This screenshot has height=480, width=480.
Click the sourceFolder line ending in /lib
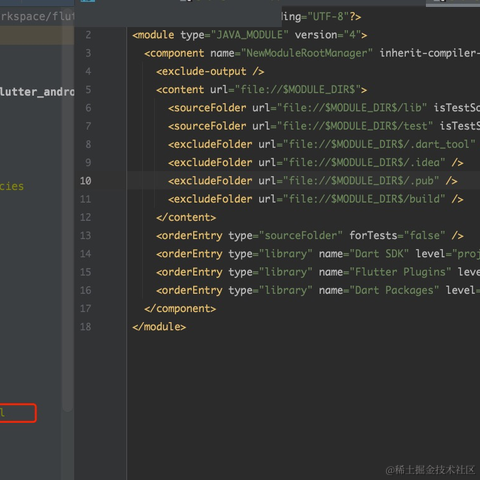tap(324, 108)
